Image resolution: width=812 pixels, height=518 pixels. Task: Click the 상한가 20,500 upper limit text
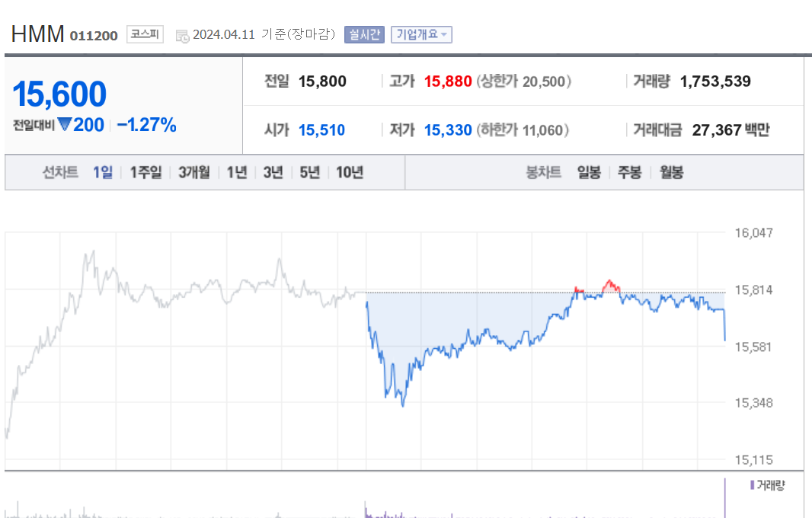(523, 82)
